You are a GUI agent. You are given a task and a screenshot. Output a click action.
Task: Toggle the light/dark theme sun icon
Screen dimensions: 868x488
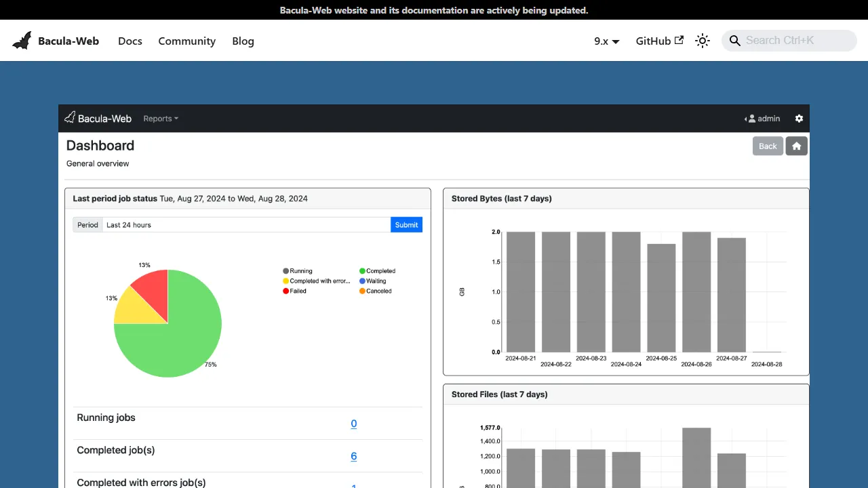(x=702, y=41)
